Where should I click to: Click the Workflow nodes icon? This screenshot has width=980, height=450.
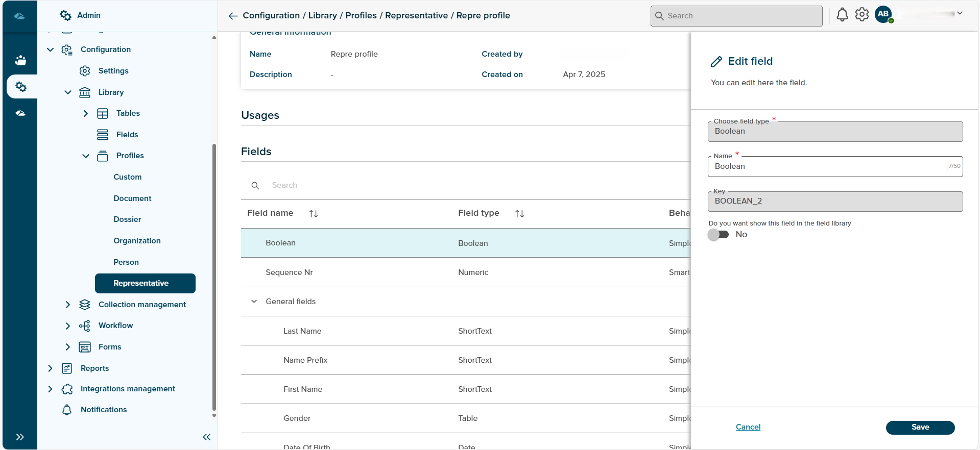tap(85, 326)
